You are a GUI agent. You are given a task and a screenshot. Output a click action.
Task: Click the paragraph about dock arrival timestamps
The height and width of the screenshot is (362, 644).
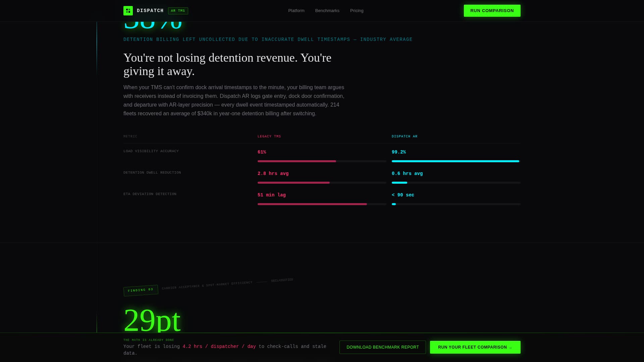point(234,101)
